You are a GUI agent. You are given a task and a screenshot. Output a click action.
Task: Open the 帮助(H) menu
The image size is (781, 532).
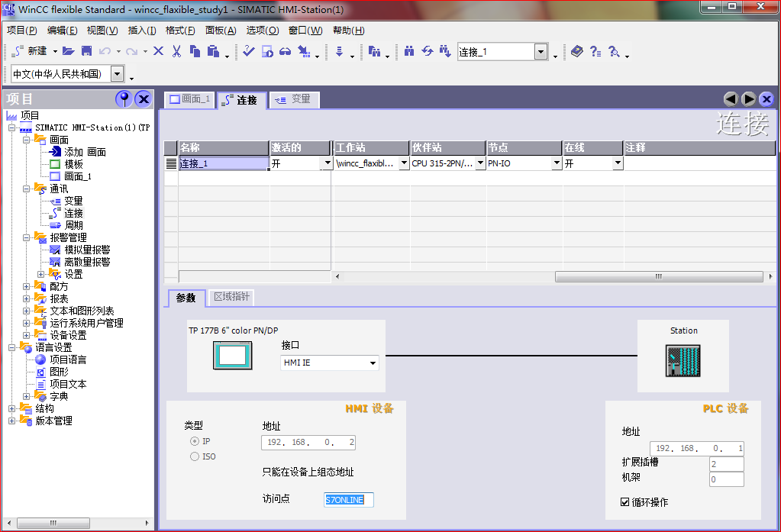[x=349, y=31]
